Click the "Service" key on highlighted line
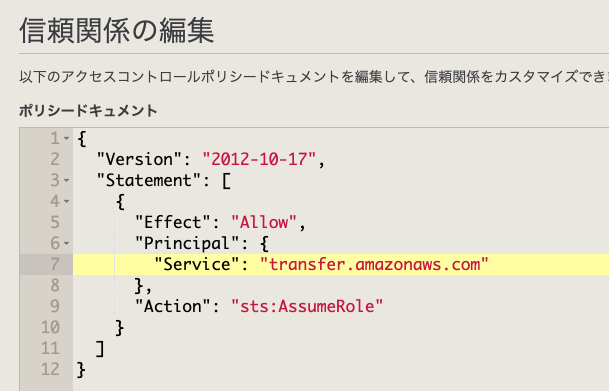The image size is (609, 391). coord(197,264)
